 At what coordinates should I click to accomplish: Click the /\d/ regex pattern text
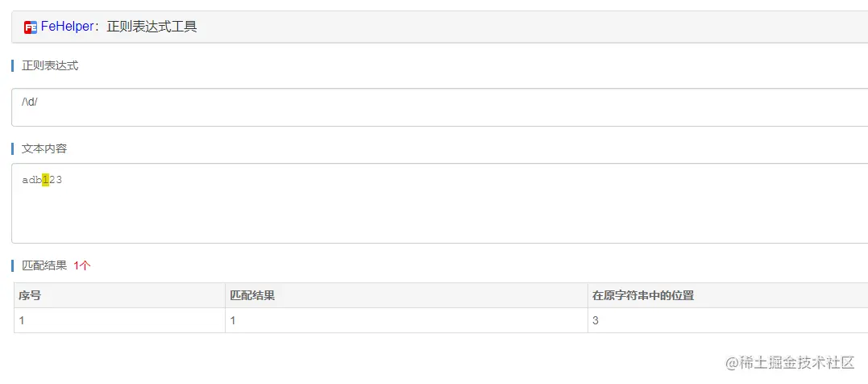pyautogui.click(x=30, y=101)
